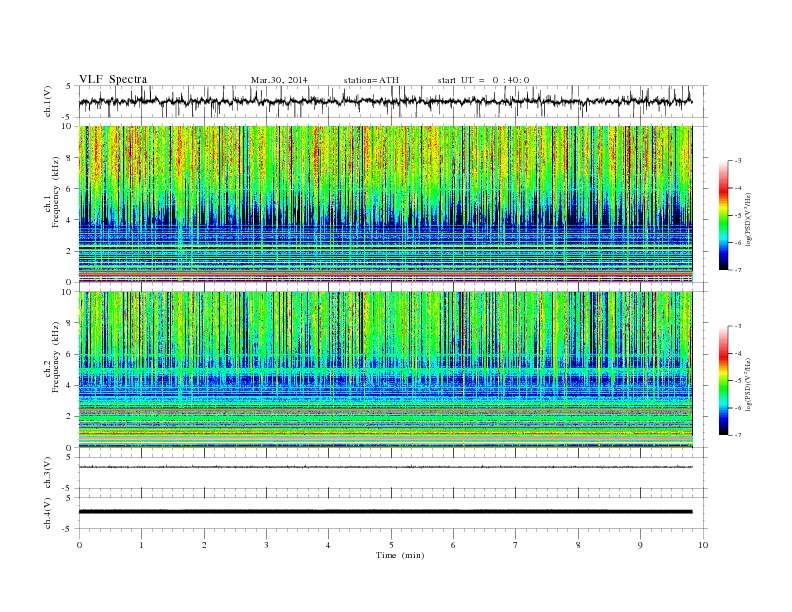Screen dimensions: 792x612
Task: Click the '2' kHz tick of ch.2 spectrogram
Action: 69,417
